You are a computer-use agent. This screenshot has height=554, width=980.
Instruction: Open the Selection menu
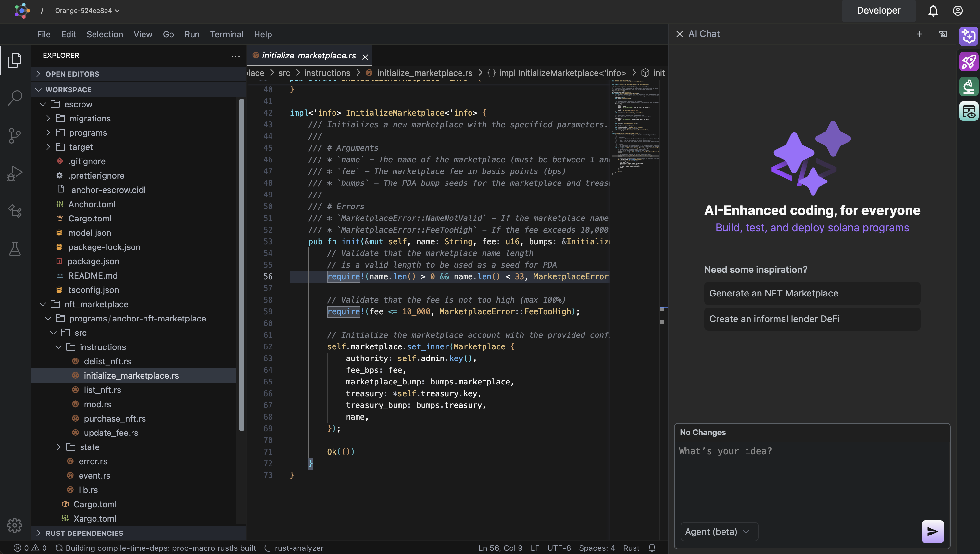coord(105,34)
